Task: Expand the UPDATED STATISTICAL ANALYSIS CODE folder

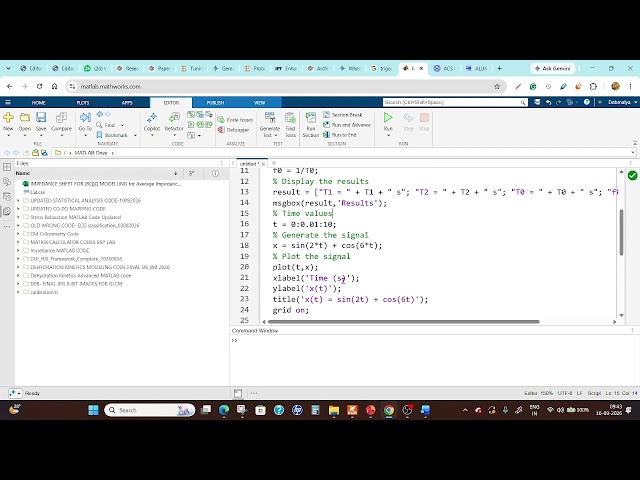Action: pyautogui.click(x=18, y=200)
